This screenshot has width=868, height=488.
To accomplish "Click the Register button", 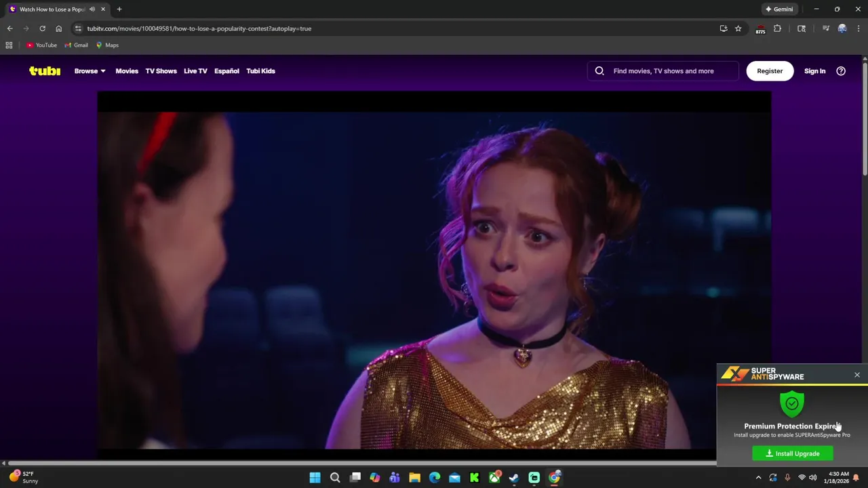I will [770, 70].
